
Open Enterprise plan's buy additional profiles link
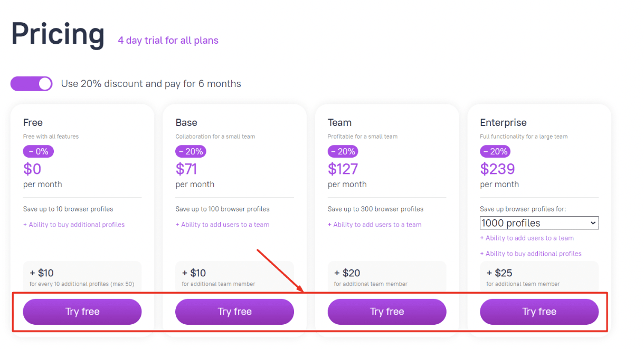531,254
